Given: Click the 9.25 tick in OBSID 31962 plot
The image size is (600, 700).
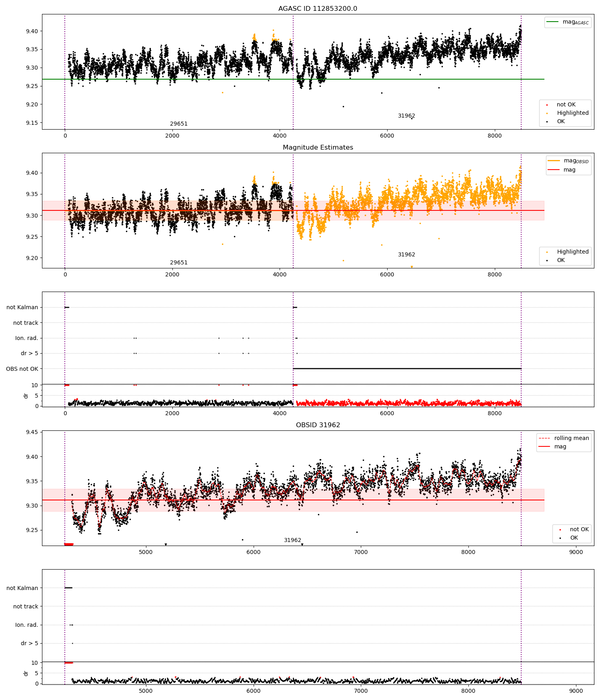Looking at the screenshot, I should point(32,530).
